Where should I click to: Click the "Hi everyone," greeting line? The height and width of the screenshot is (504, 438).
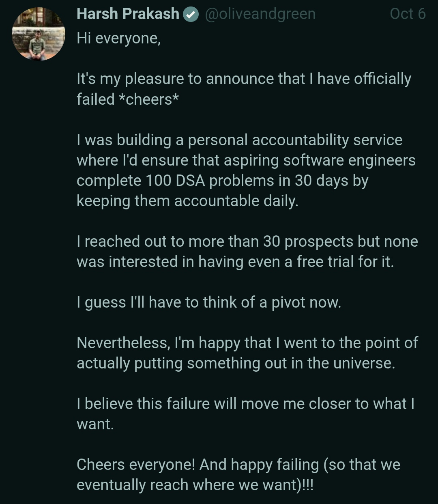[x=119, y=39]
